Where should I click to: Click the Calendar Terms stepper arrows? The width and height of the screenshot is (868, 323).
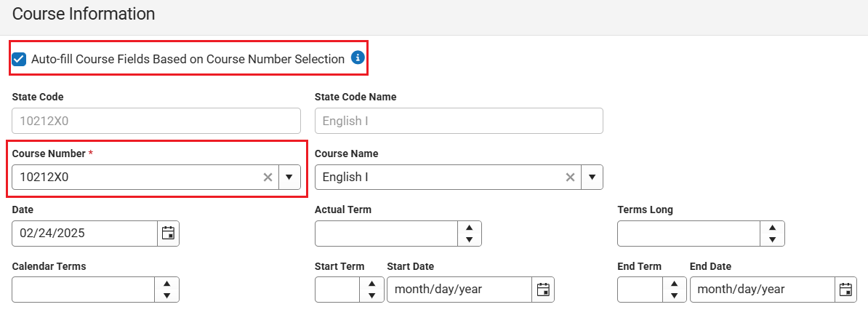pyautogui.click(x=166, y=290)
